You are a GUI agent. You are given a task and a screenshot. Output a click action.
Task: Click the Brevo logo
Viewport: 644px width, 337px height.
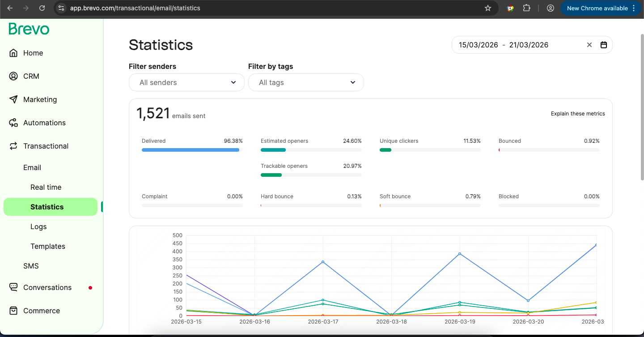click(29, 29)
